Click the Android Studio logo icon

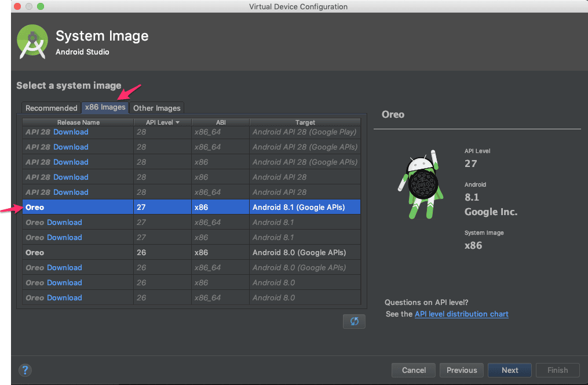(32, 41)
